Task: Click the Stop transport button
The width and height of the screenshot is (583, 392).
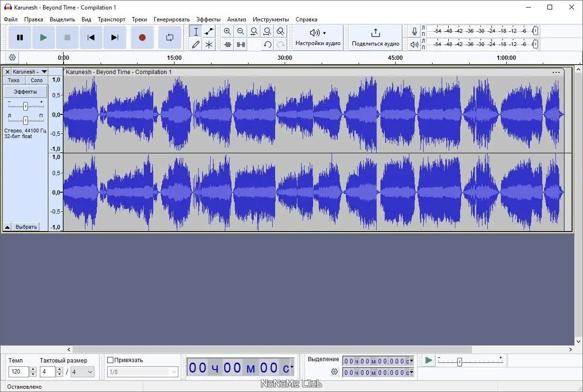Action: point(67,37)
